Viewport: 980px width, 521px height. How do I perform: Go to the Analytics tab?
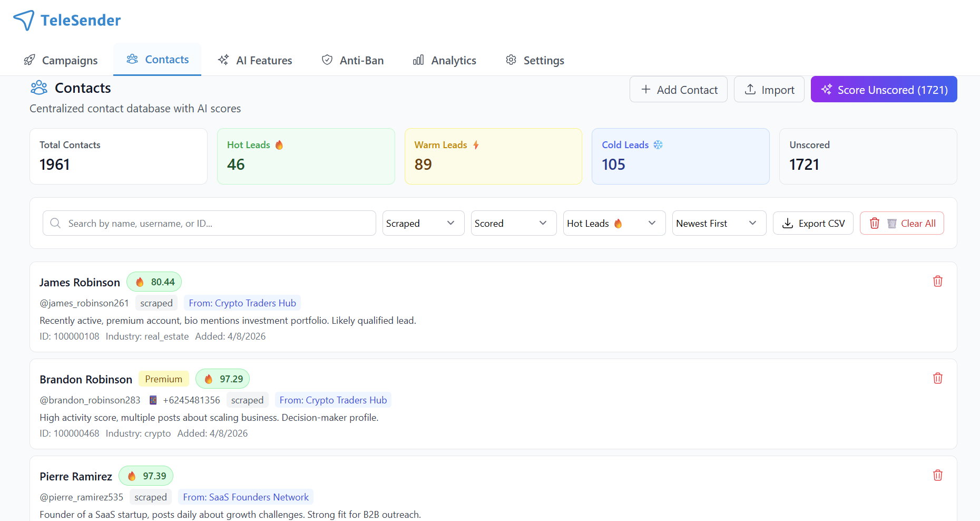coord(444,61)
